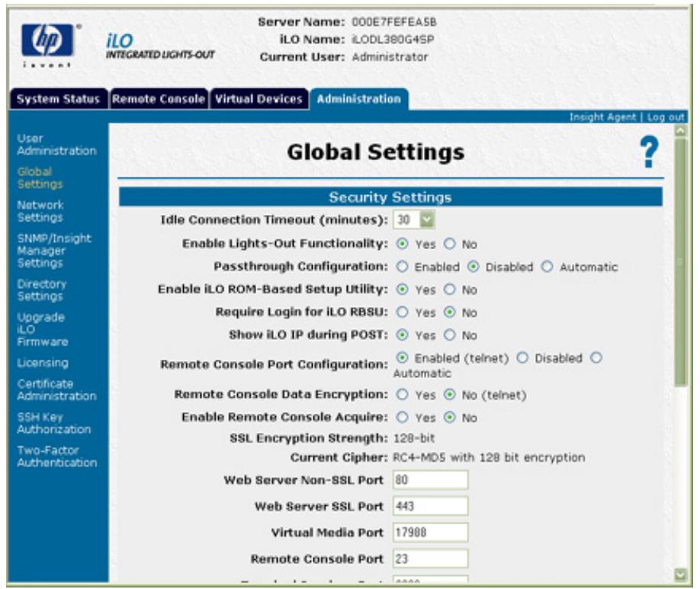Click the Web Server SSL Port field
700x589 pixels.
pyautogui.click(x=430, y=506)
